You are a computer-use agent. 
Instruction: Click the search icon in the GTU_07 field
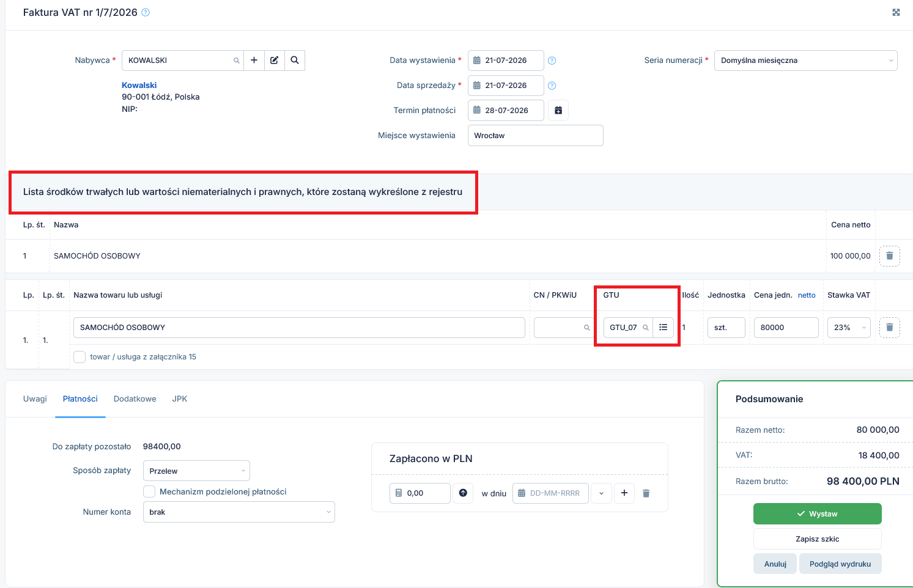pyautogui.click(x=646, y=328)
